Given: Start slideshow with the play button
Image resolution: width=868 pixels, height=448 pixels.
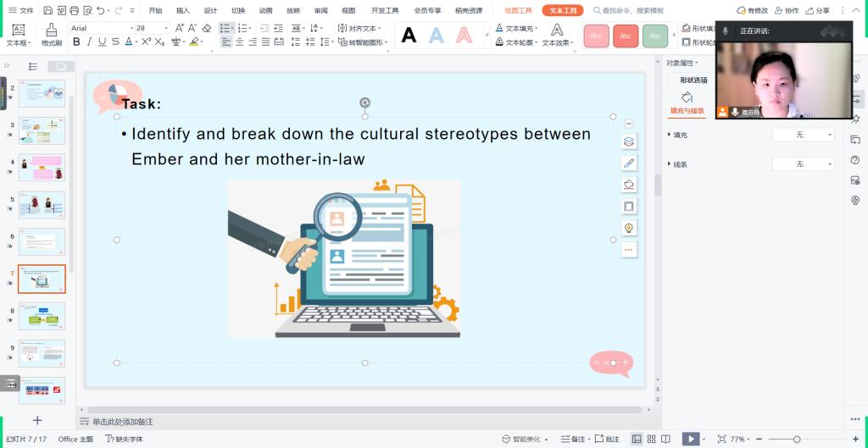Looking at the screenshot, I should coord(692,439).
